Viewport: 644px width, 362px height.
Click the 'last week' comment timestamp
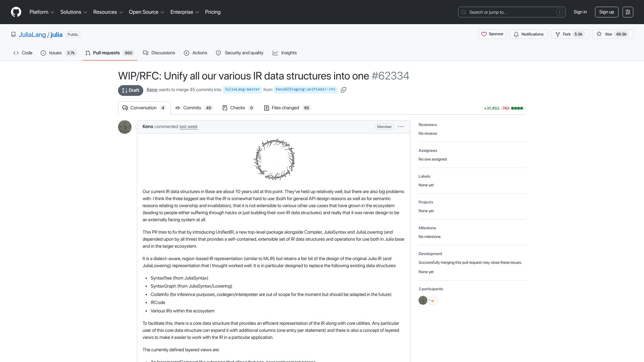[x=189, y=127]
